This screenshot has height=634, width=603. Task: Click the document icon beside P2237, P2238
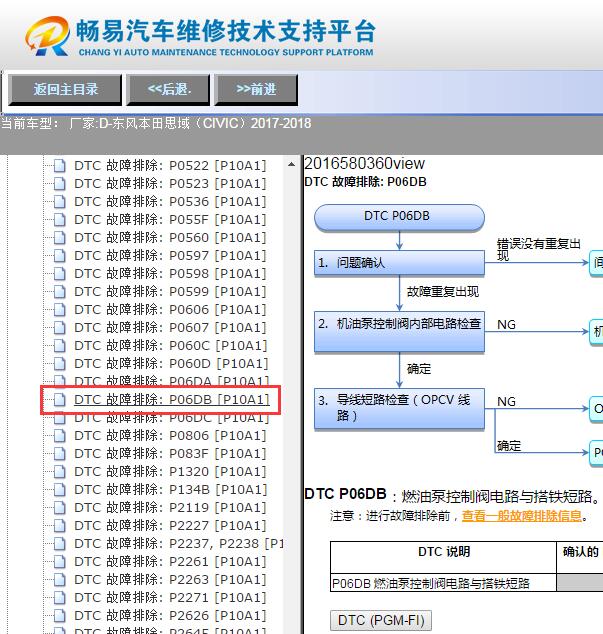pyautogui.click(x=59, y=543)
